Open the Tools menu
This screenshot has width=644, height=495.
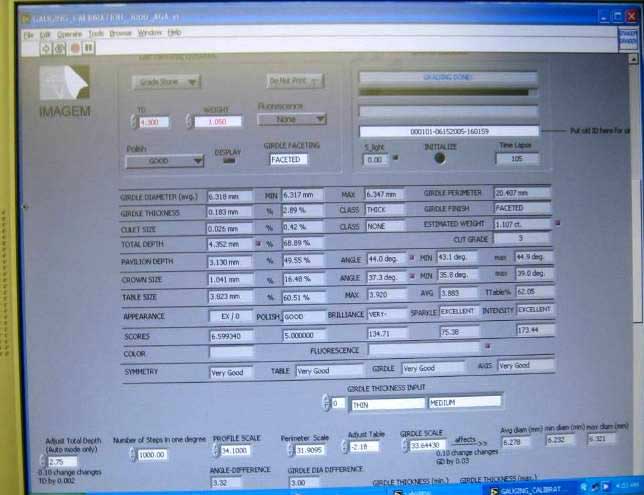coord(96,34)
